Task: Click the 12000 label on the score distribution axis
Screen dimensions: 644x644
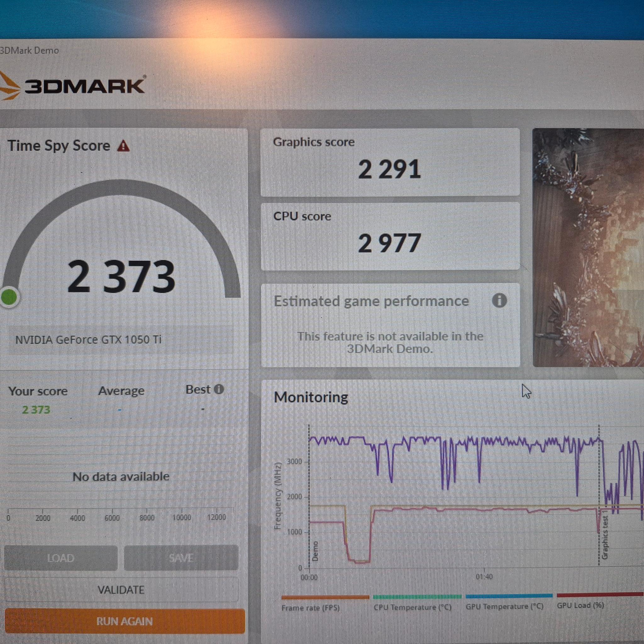Action: [x=216, y=517]
